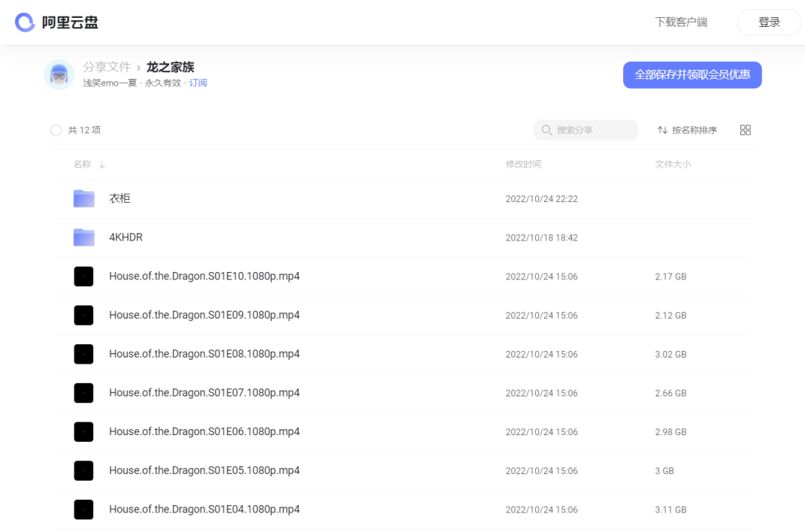The image size is (805, 532).
Task: Focus the 搜索分享 search field
Action: coord(586,130)
